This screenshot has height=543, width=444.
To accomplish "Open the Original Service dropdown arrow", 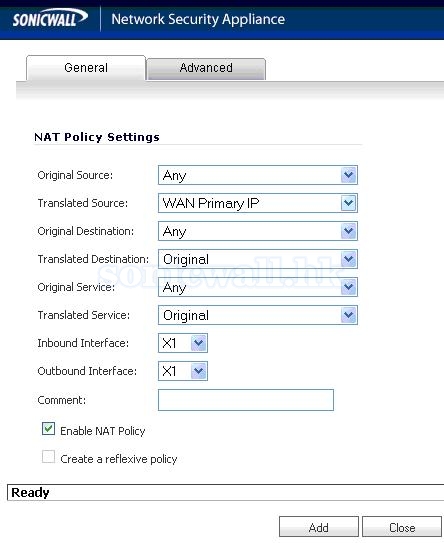I will pyautogui.click(x=348, y=287).
